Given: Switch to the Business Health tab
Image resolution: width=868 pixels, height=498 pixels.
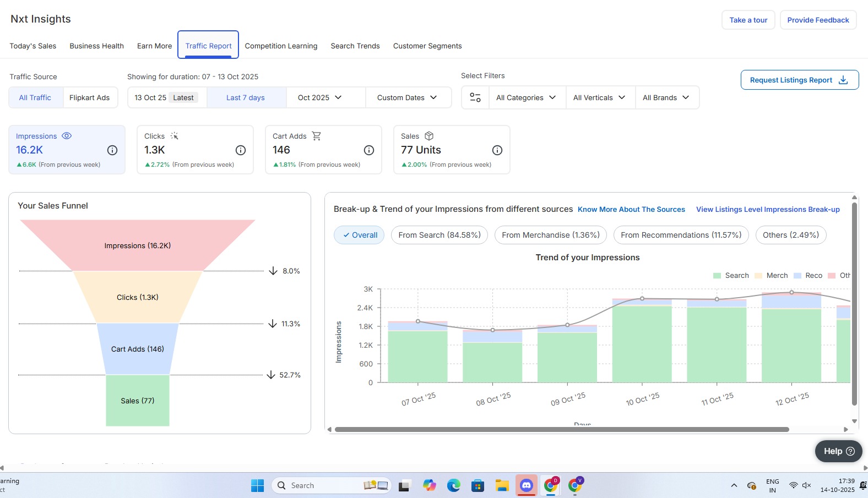Looking at the screenshot, I should tap(96, 46).
